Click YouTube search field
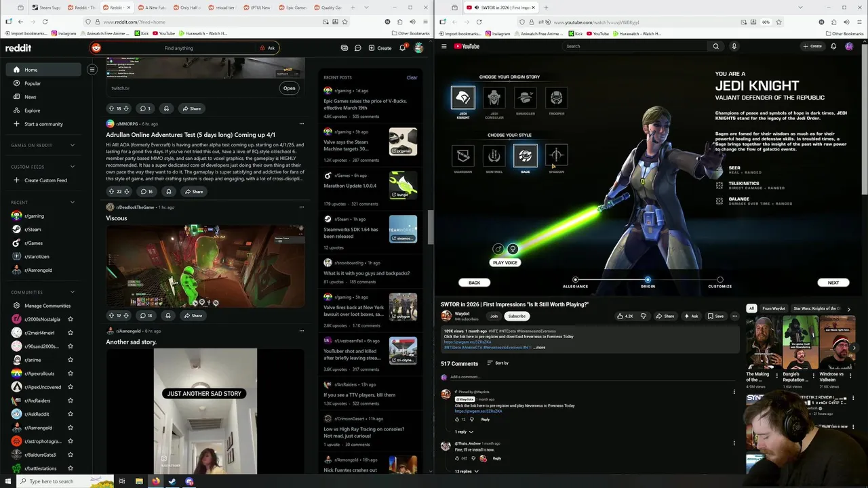Image resolution: width=868 pixels, height=488 pixels. [x=635, y=46]
